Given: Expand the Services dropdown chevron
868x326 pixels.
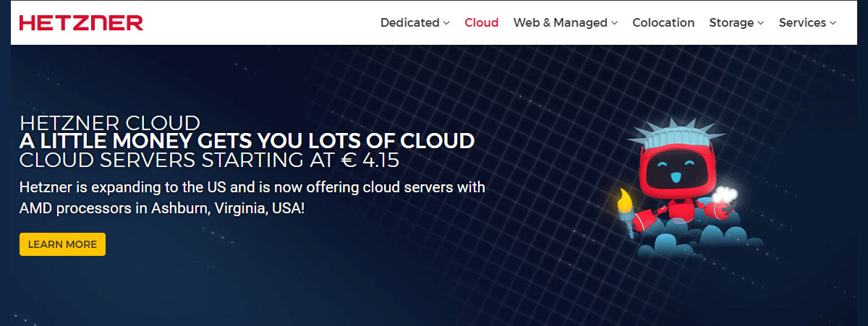Looking at the screenshot, I should pos(833,23).
